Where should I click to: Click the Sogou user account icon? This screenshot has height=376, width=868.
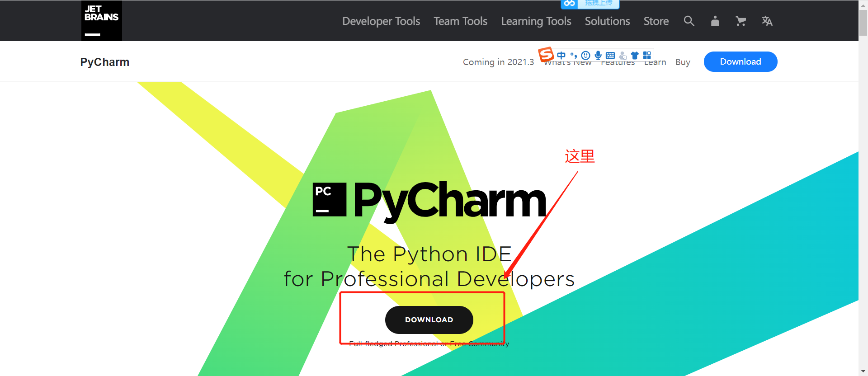(x=623, y=56)
